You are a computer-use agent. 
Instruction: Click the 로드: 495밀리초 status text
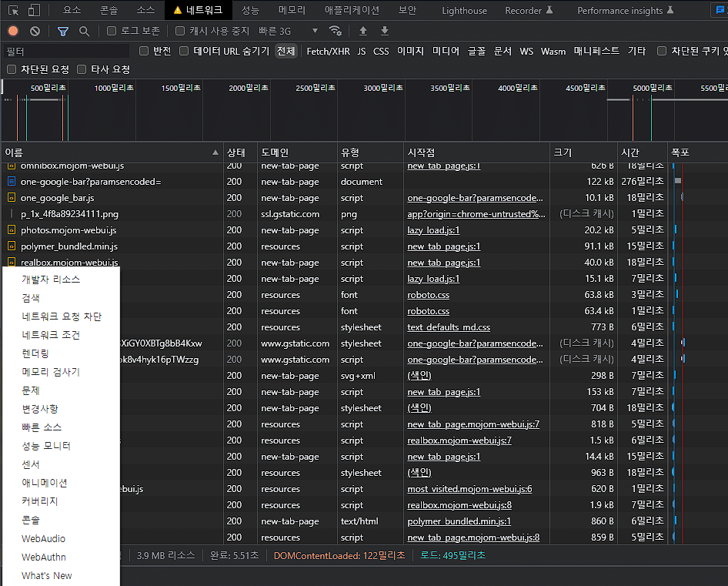click(x=452, y=555)
